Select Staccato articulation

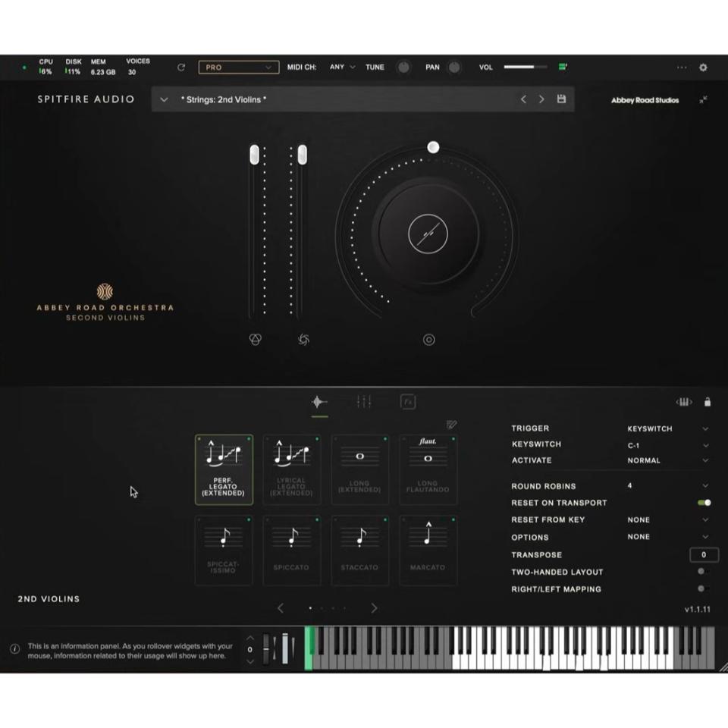359,551
